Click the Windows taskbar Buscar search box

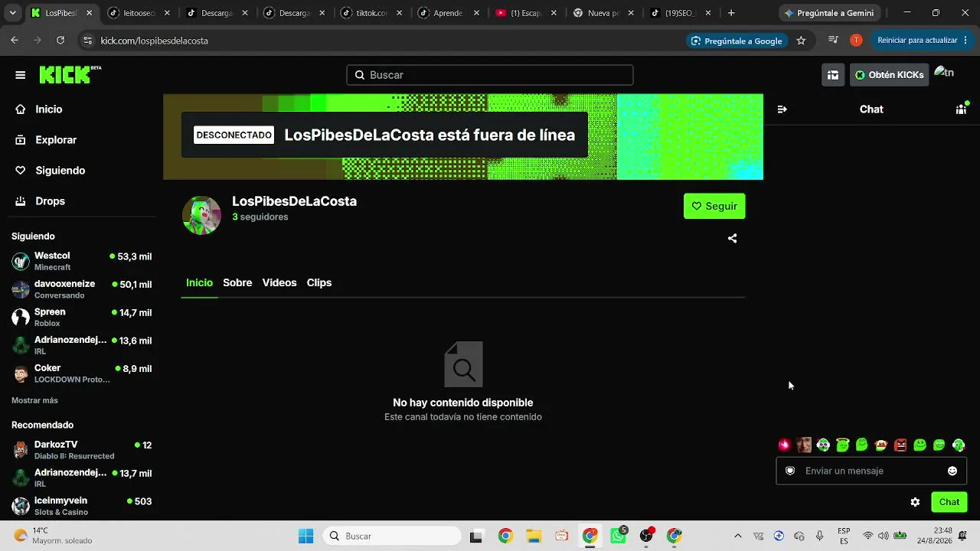pyautogui.click(x=392, y=536)
